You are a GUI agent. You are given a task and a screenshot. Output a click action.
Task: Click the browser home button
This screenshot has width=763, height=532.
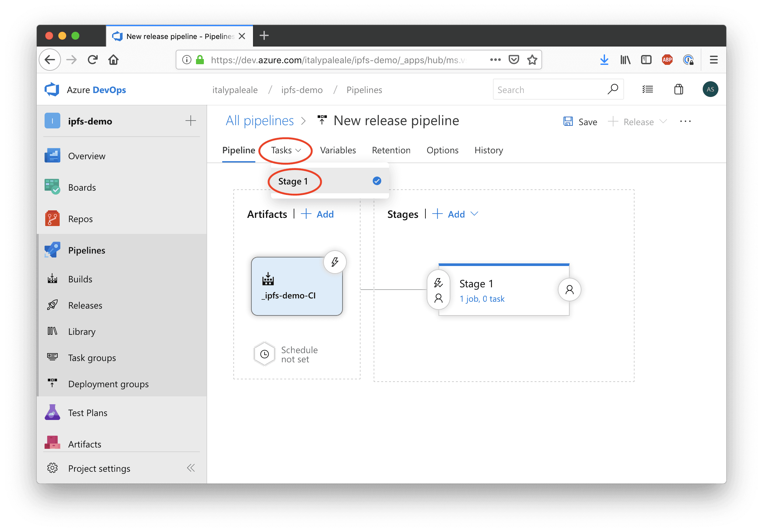[x=114, y=60]
